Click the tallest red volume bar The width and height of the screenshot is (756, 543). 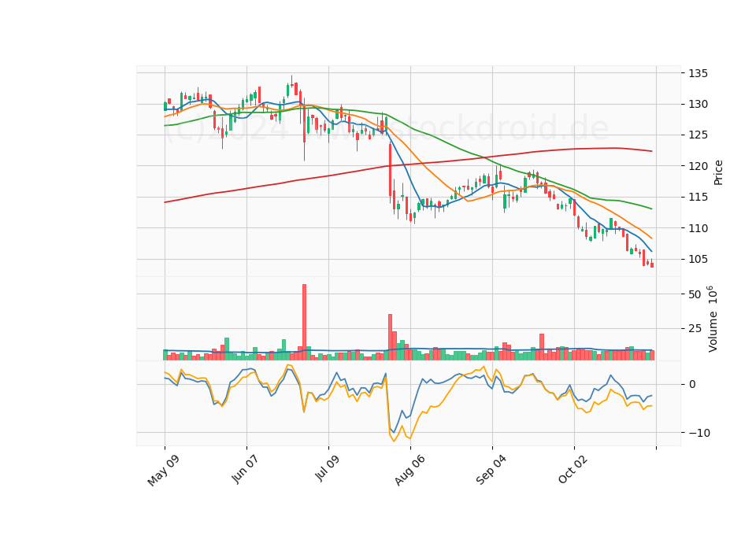[304, 322]
